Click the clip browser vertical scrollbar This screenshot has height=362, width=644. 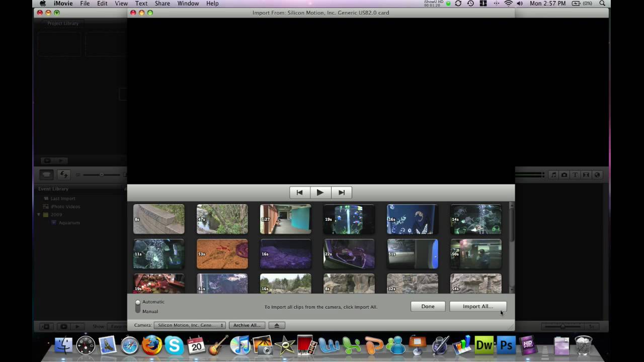[x=512, y=247]
